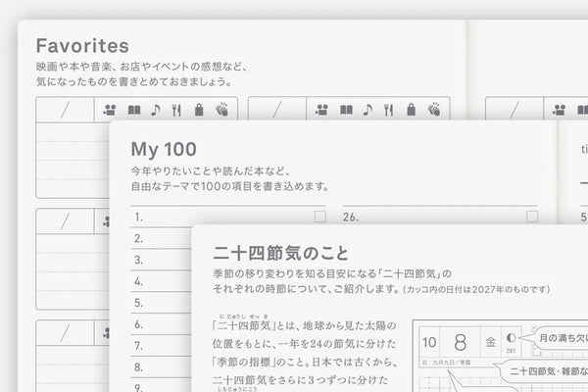Click the line 今年やりたいことや読んだ本など
Image resolution: width=588 pixels, height=392 pixels.
click(x=211, y=171)
